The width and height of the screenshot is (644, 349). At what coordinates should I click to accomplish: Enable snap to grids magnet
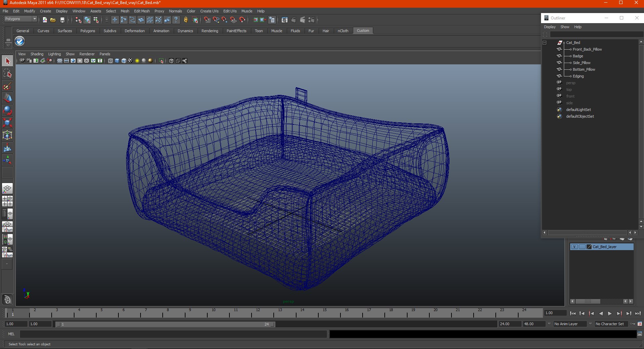(x=207, y=20)
